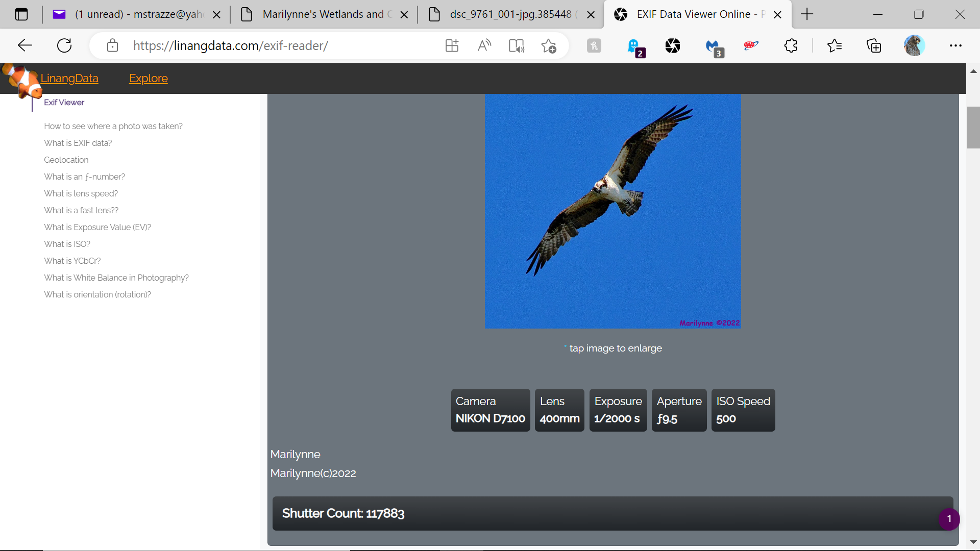Click the immersive reader icon
This screenshot has height=551, width=980.
click(x=516, y=46)
